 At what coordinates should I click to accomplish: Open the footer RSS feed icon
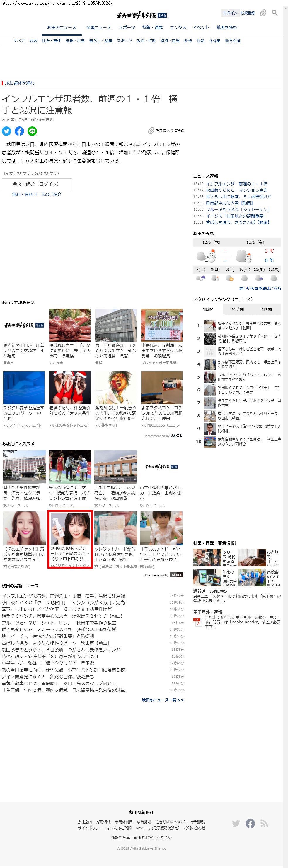(264, 824)
